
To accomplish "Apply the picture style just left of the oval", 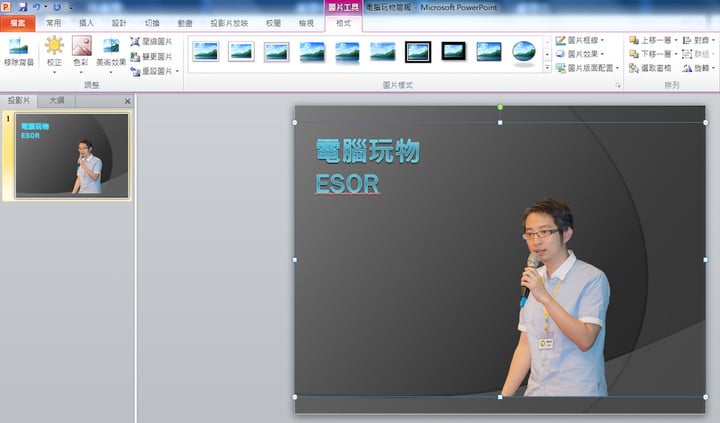I will [489, 51].
